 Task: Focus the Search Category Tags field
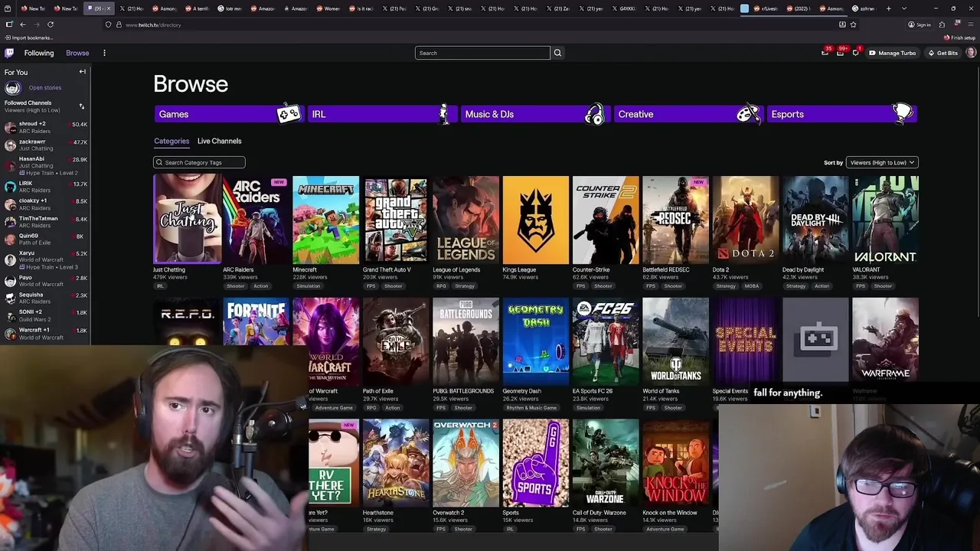[199, 162]
